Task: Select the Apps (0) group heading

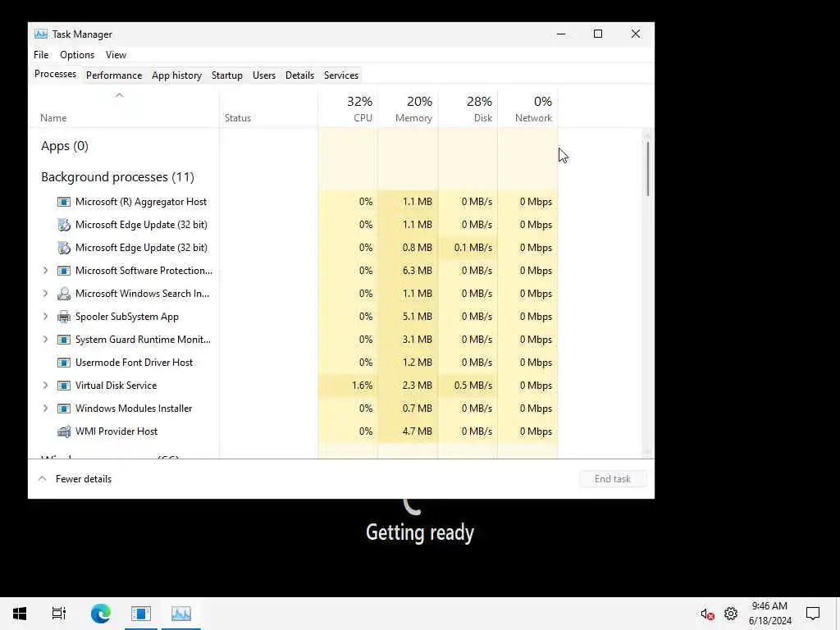Action: point(65,146)
